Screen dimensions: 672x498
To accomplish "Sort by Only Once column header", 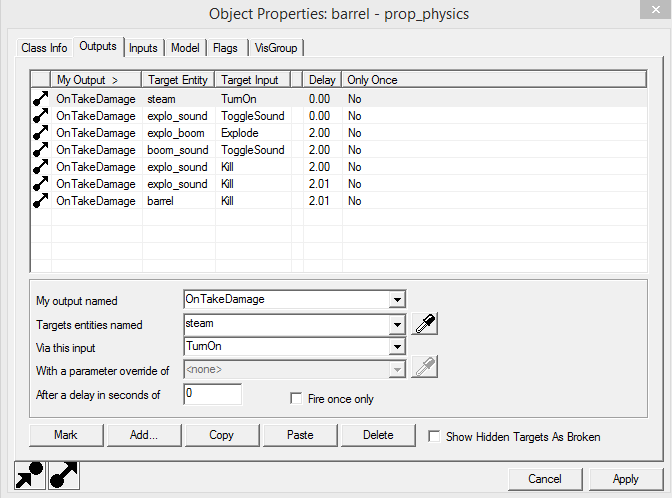I will coord(494,80).
